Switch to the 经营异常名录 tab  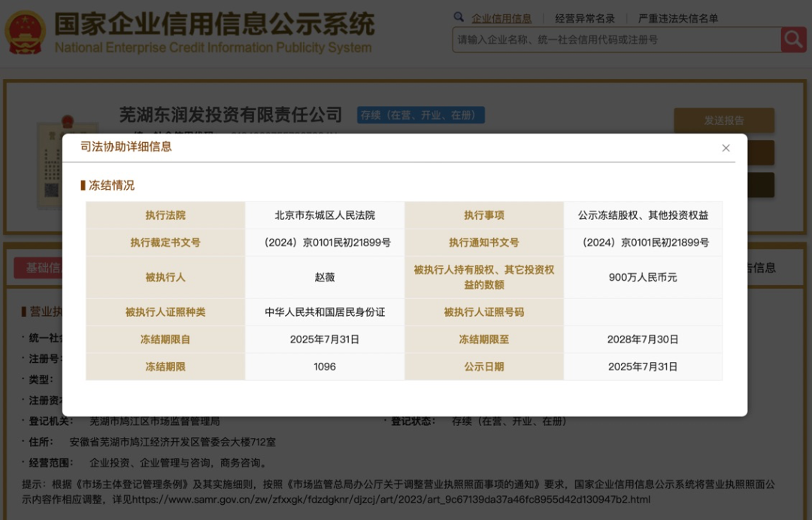click(585, 19)
